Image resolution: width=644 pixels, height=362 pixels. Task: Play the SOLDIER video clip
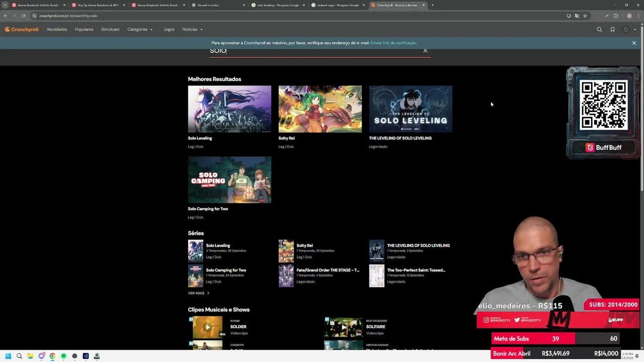pos(207,327)
